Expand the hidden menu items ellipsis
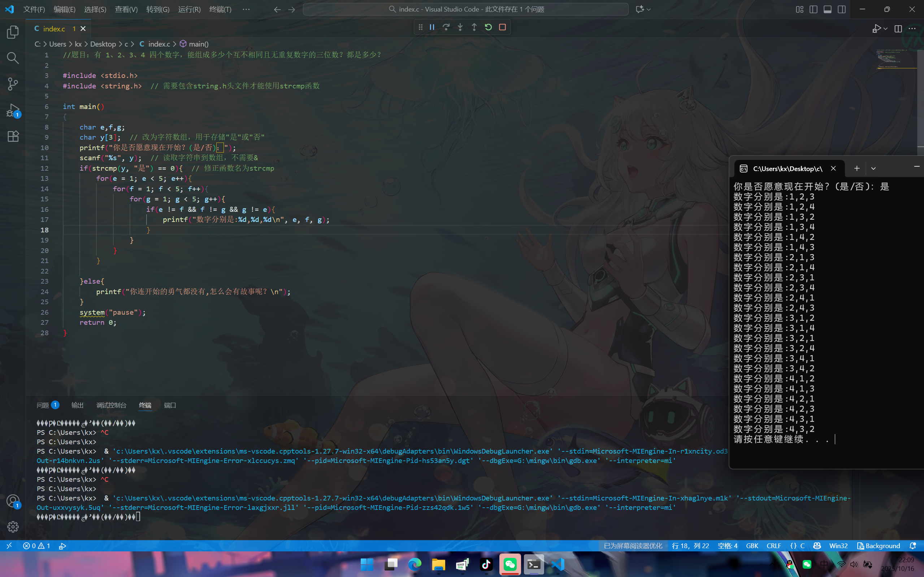924x577 pixels. click(x=246, y=9)
